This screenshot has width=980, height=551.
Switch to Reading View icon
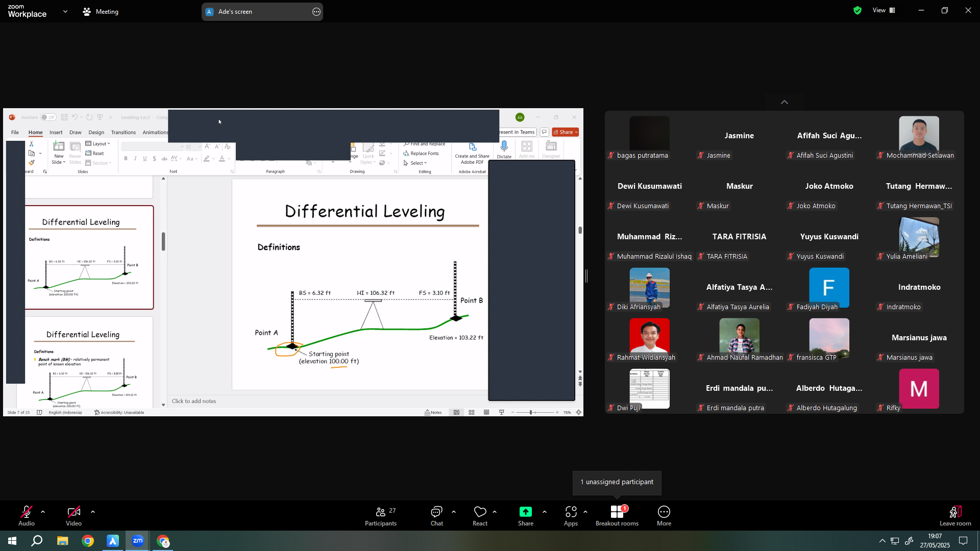pyautogui.click(x=486, y=412)
